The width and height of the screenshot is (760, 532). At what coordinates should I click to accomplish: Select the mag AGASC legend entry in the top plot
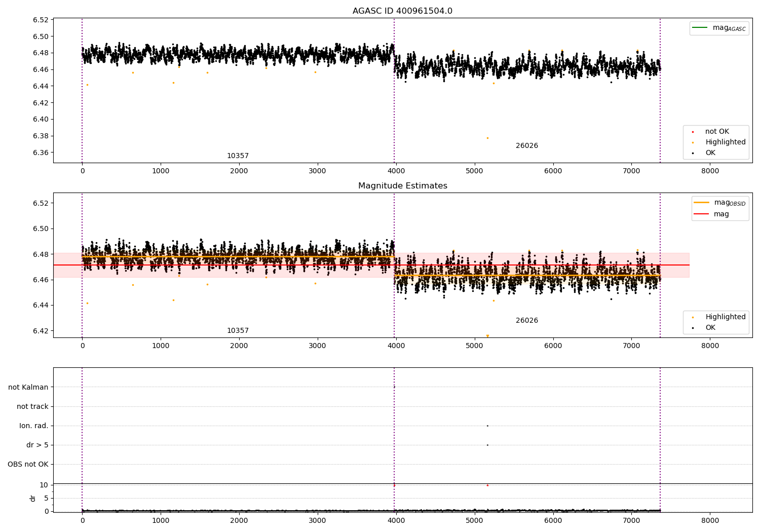(x=719, y=28)
